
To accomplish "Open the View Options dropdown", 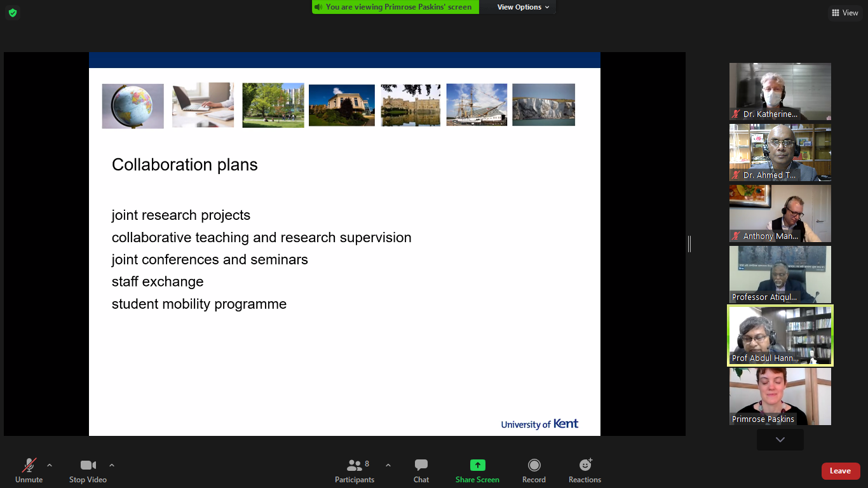I will 524,7.
